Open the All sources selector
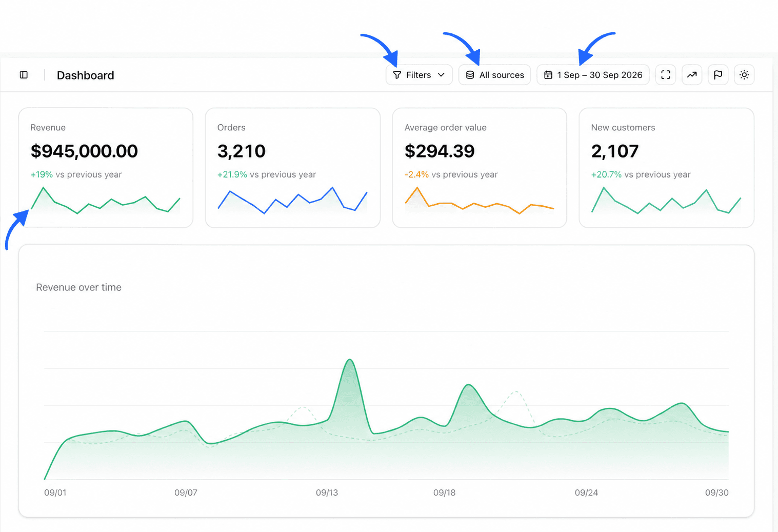 tap(494, 75)
